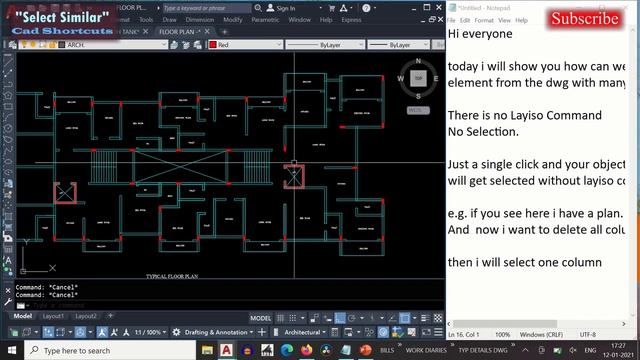The width and height of the screenshot is (640, 360).
Task: Open the help question mark icon
Action: click(366, 8)
